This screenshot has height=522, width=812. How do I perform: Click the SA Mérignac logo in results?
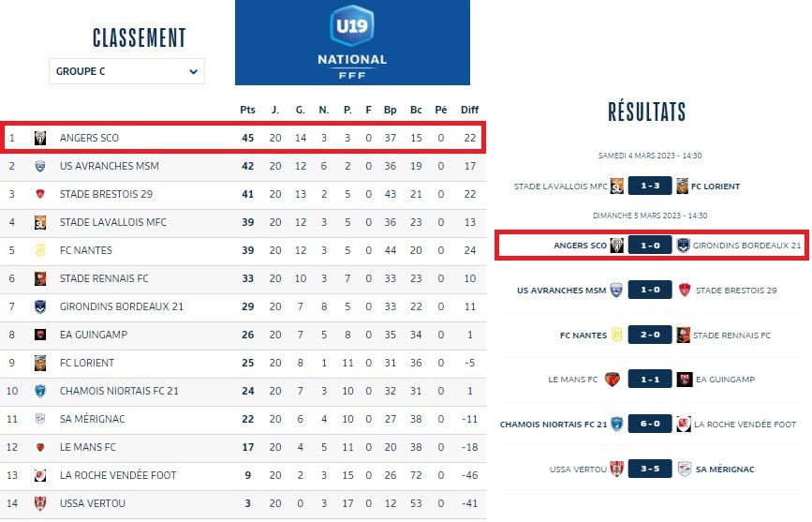tap(684, 469)
